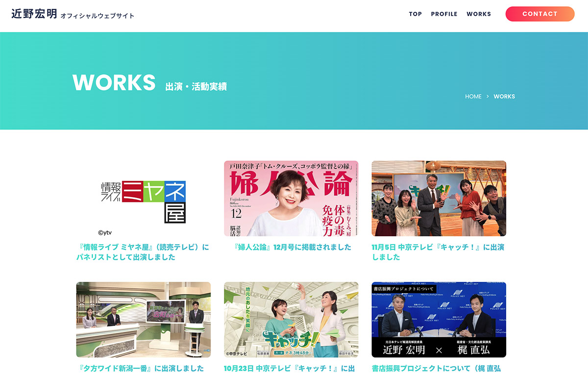Open the 婦人公論 12月号 article title link
The height and width of the screenshot is (373, 588).
pyautogui.click(x=293, y=247)
